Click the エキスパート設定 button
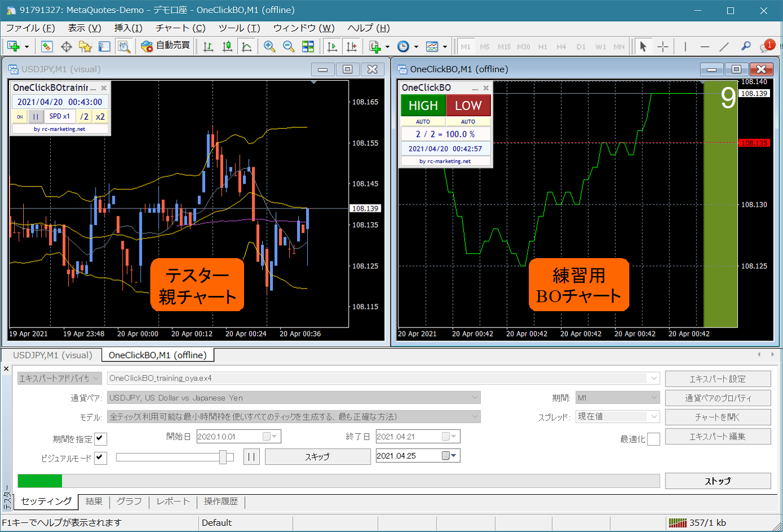The image size is (783, 532). tap(718, 379)
